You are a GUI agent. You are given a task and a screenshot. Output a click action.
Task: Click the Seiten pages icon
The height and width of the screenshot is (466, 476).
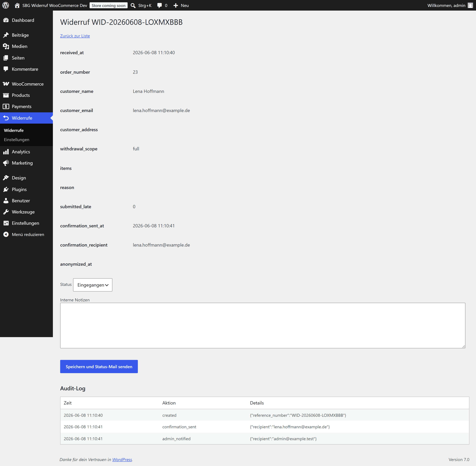tap(6, 58)
